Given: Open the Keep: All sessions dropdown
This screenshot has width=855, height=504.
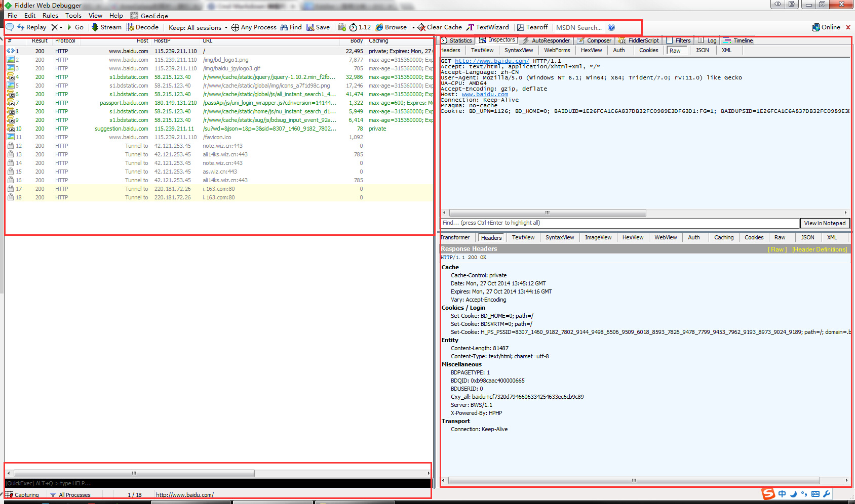Looking at the screenshot, I should [197, 27].
